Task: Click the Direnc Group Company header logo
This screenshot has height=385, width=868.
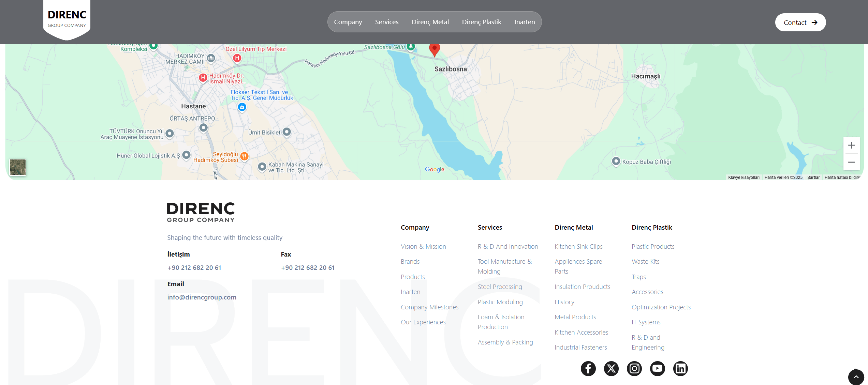Action: [67, 20]
